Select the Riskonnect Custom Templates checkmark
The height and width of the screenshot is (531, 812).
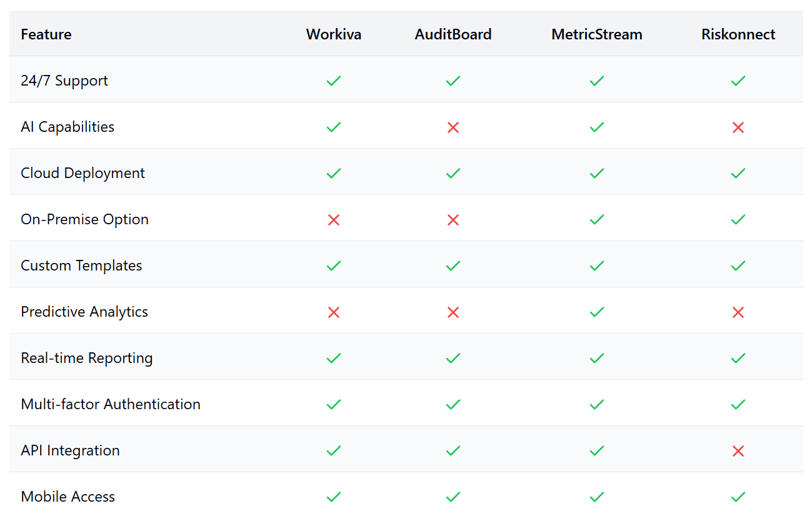point(738,265)
